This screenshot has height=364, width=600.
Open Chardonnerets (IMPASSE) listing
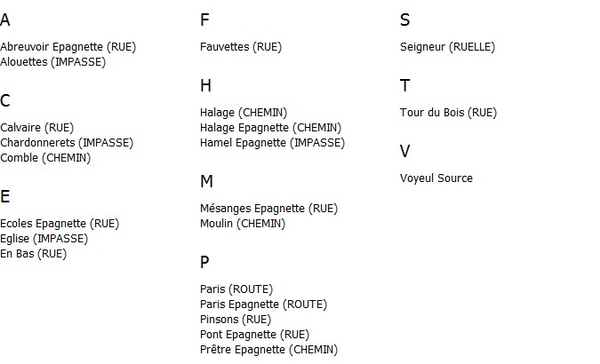click(x=67, y=143)
